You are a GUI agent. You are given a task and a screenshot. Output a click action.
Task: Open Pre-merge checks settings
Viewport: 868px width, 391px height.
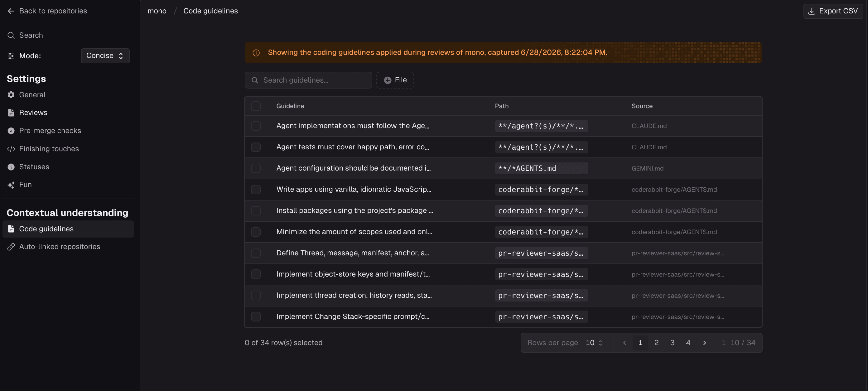point(68,131)
